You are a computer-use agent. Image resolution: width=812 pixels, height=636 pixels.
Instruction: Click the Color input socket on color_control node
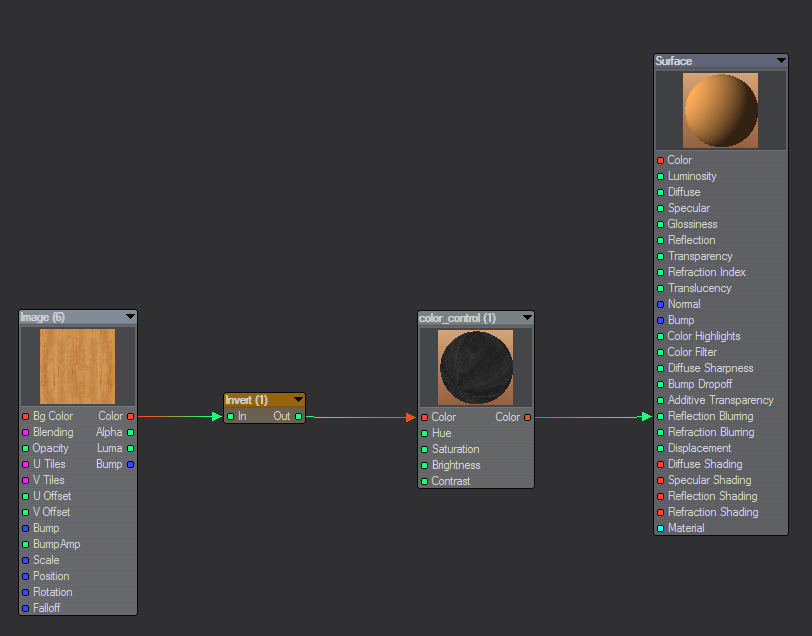pyautogui.click(x=424, y=417)
